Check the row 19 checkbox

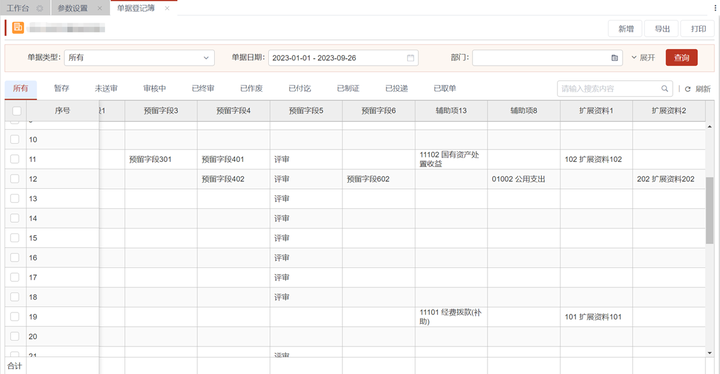15,317
